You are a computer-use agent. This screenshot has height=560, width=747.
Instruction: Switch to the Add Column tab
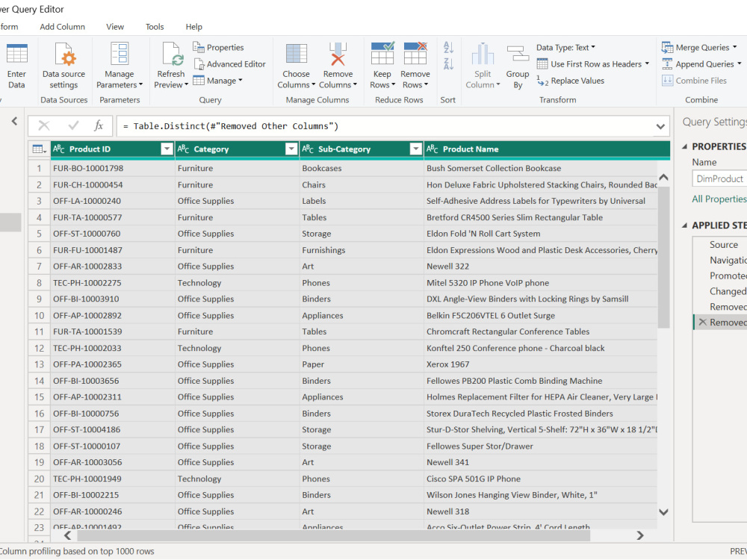[63, 27]
